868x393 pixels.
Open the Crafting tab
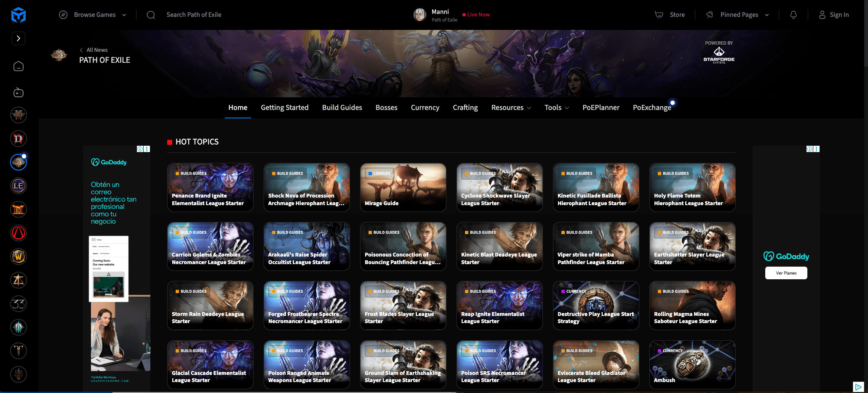click(465, 107)
